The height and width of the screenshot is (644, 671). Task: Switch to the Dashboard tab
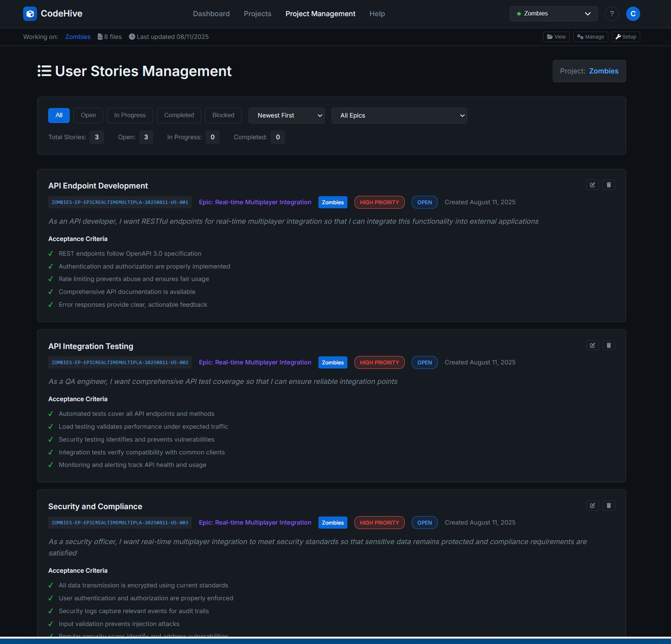coord(211,14)
